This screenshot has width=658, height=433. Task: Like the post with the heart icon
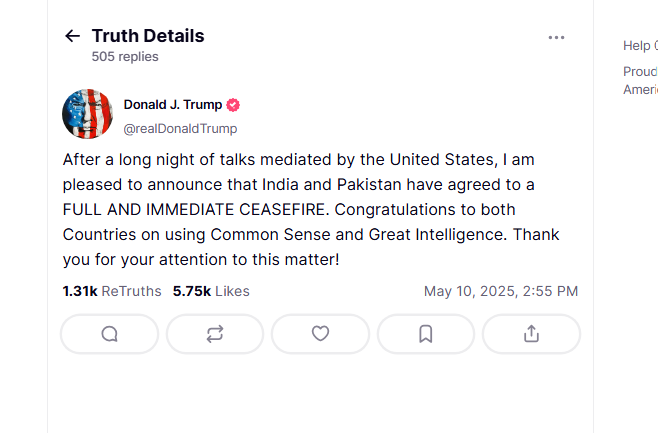coord(320,334)
